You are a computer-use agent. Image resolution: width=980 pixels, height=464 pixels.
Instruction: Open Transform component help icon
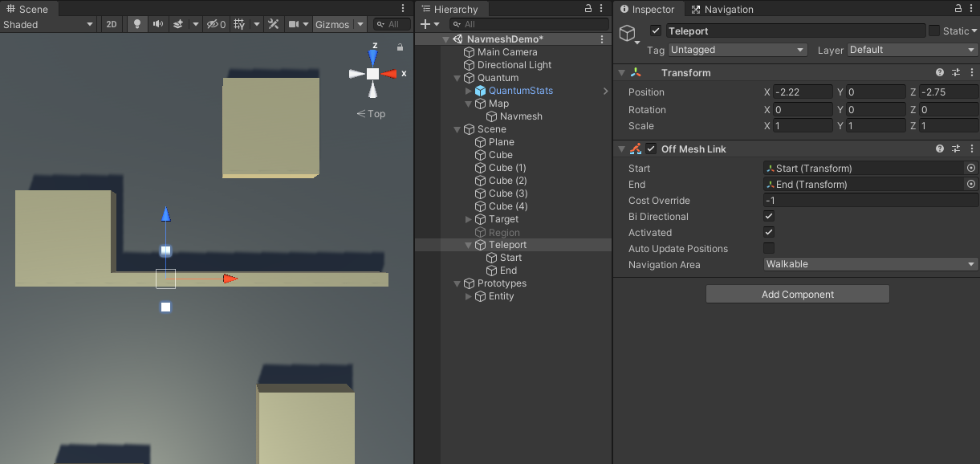click(x=940, y=73)
